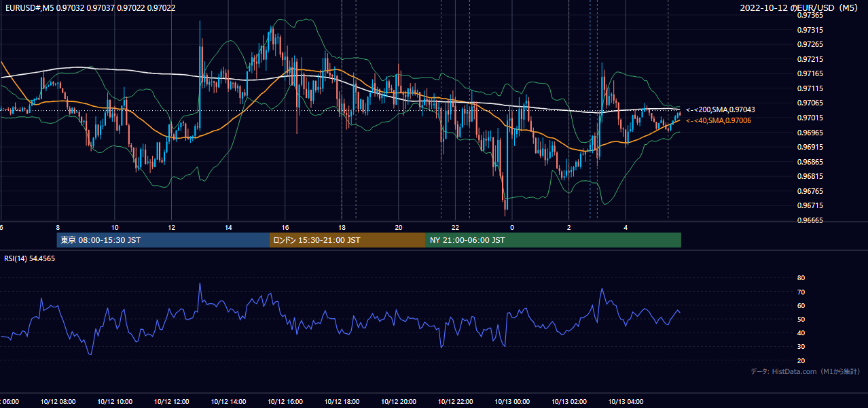Click the 0.96915 price axis label
868x408 pixels.
[810, 147]
